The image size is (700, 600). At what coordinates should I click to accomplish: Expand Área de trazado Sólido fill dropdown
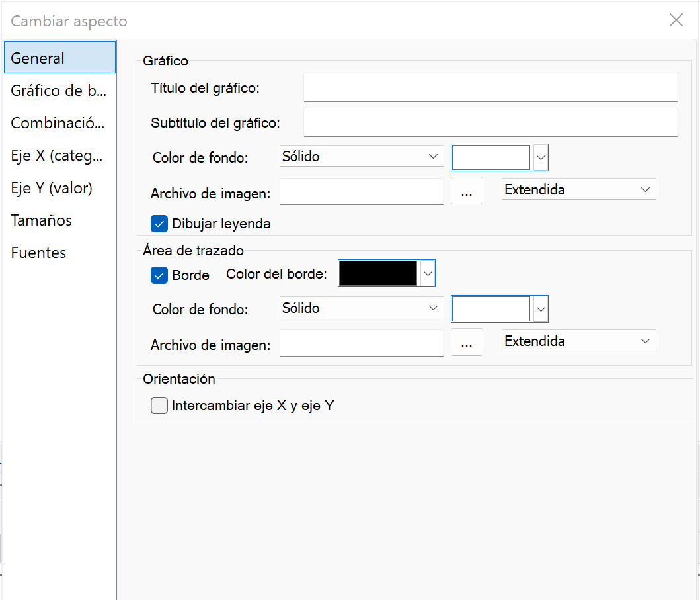361,308
